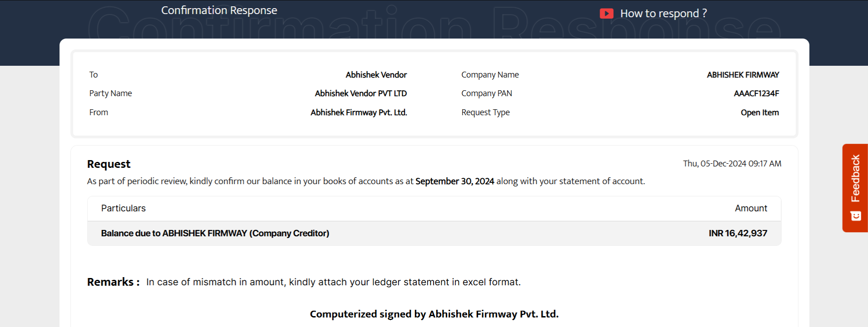Click the company PAN AAACF1234F

756,93
